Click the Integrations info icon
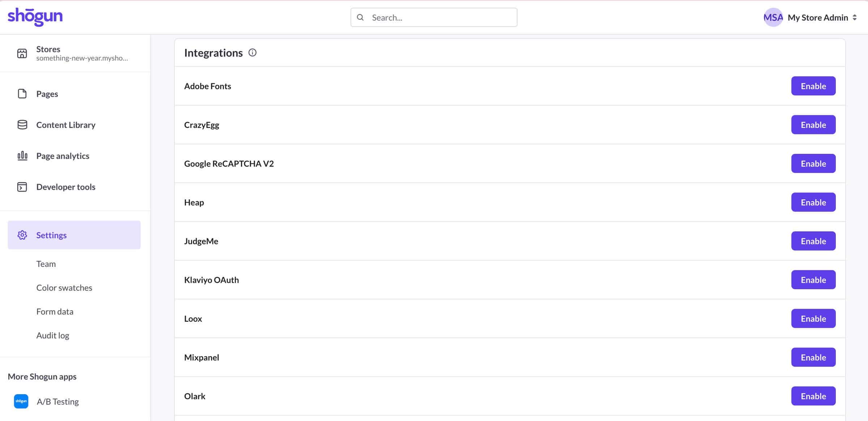Viewport: 868px width, 421px height. coord(252,53)
